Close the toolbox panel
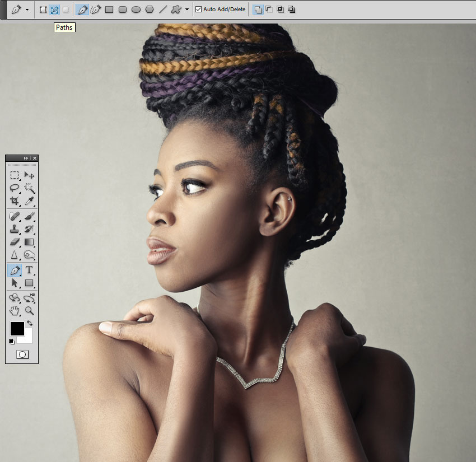The height and width of the screenshot is (462, 476). [x=35, y=158]
